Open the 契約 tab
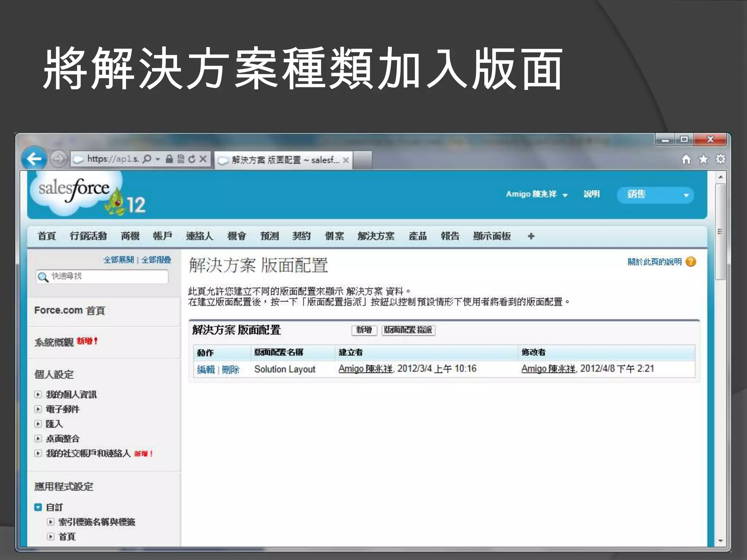The width and height of the screenshot is (747, 560). coord(302,236)
